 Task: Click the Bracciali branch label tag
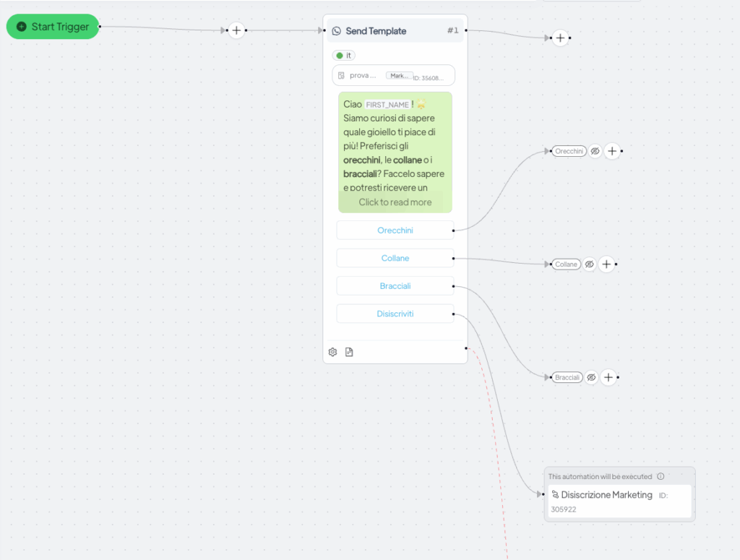click(567, 377)
